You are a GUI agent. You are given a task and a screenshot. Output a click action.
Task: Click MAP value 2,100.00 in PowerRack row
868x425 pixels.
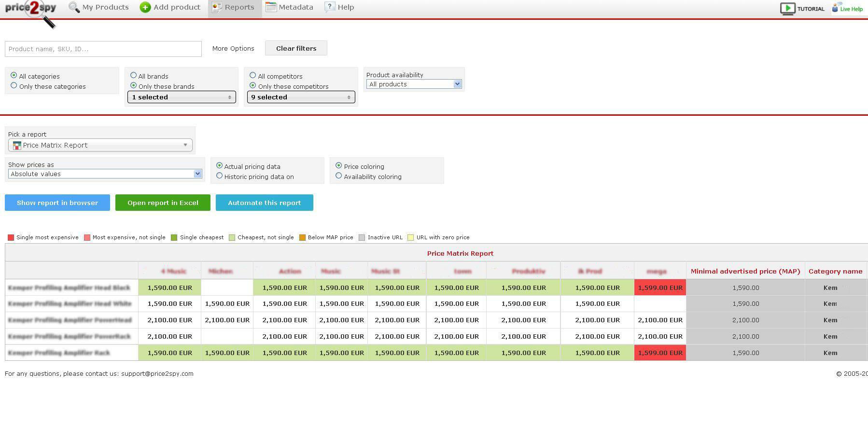point(745,336)
